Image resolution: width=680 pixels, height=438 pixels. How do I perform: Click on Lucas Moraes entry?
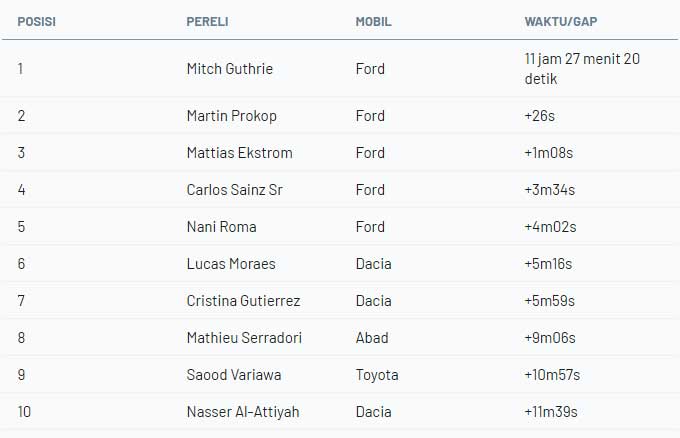click(x=231, y=264)
